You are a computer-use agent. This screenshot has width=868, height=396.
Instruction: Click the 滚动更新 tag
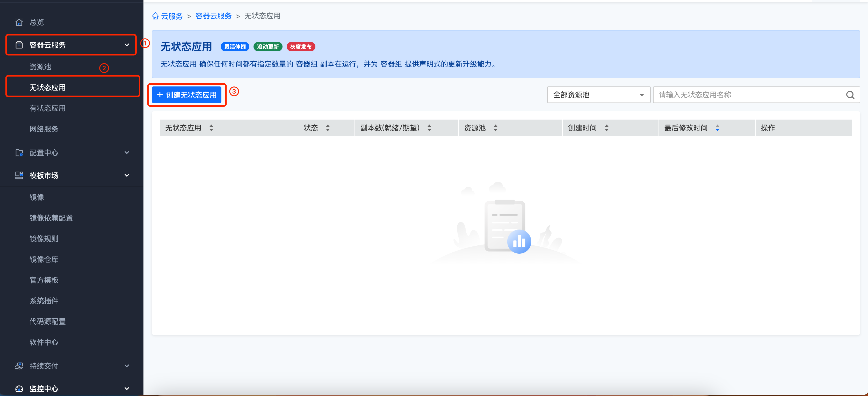coord(268,47)
